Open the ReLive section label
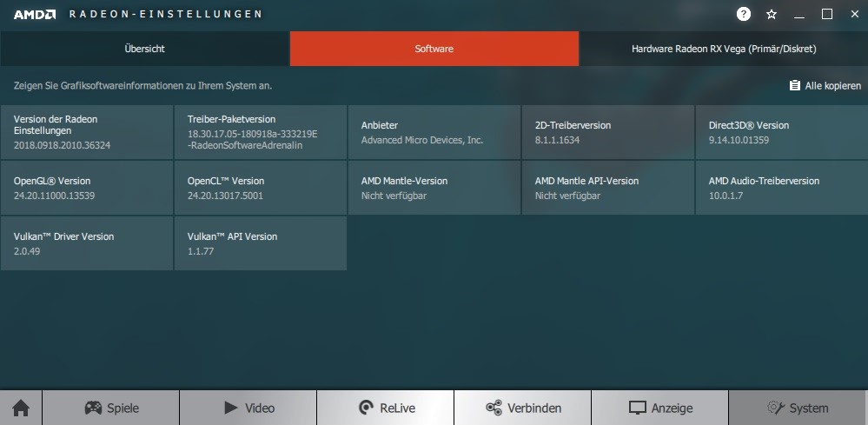The height and width of the screenshot is (425, 868). 397,408
